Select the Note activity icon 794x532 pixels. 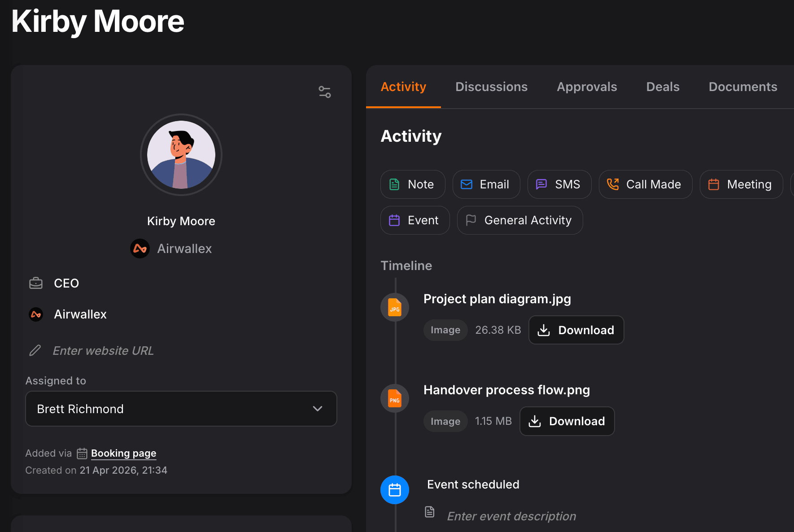point(394,184)
